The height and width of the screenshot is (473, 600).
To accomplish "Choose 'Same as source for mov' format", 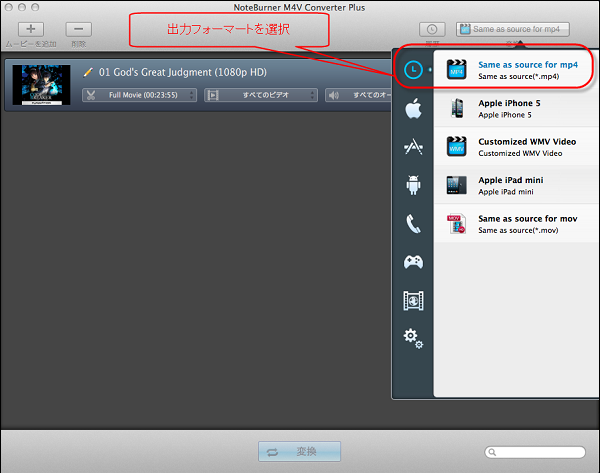I will pos(516,223).
